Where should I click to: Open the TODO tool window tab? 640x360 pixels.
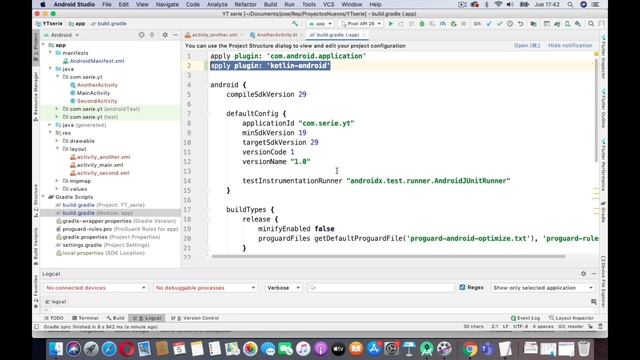(54, 318)
